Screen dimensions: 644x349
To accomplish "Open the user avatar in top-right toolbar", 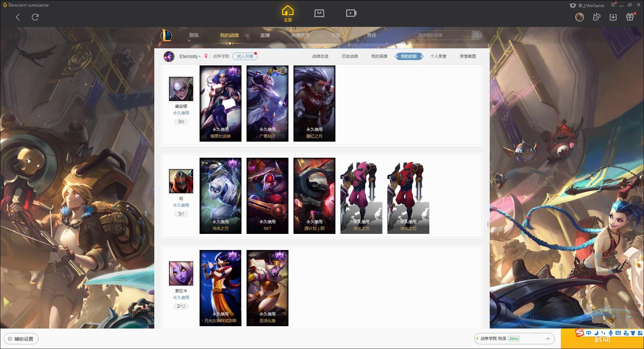I will point(579,17).
